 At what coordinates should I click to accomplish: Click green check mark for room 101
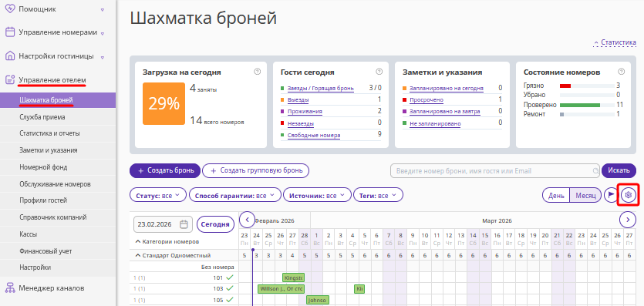230,277
